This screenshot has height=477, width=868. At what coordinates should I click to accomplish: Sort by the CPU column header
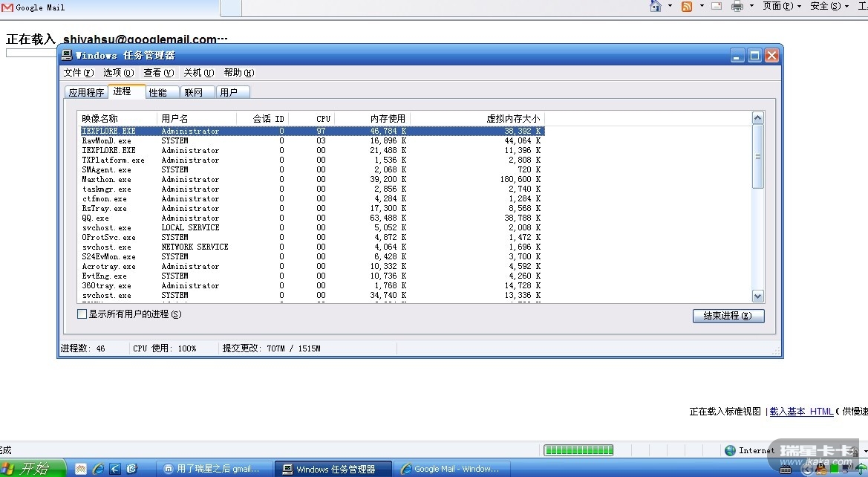tap(312, 119)
